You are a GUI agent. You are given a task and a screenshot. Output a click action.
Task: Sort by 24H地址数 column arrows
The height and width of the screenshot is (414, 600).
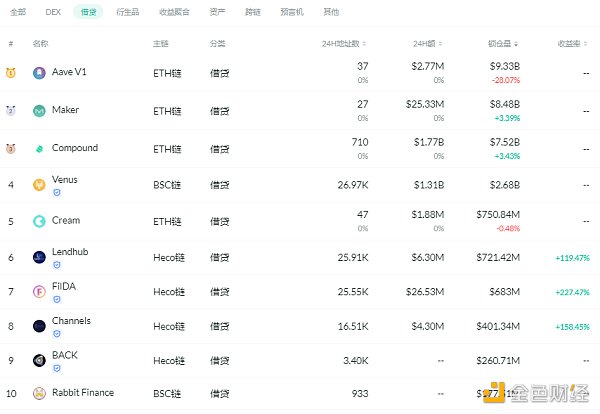click(364, 44)
